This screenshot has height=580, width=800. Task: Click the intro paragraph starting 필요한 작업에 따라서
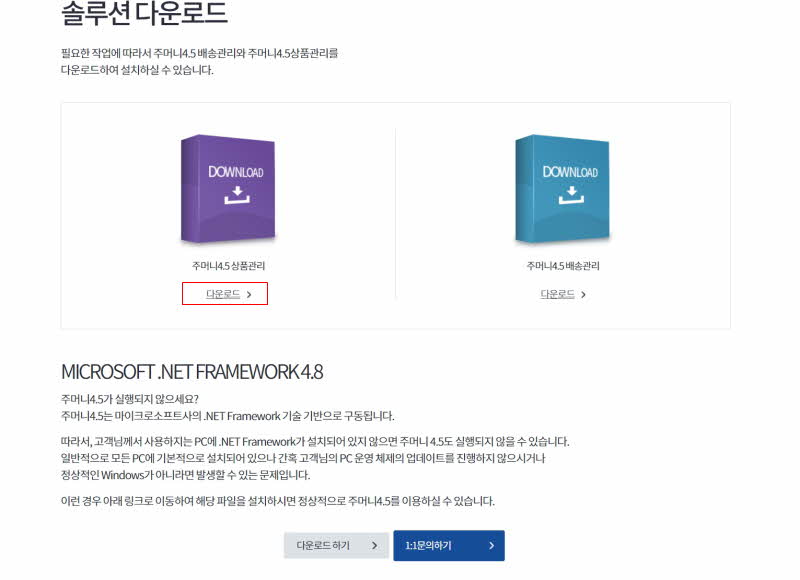199,61
